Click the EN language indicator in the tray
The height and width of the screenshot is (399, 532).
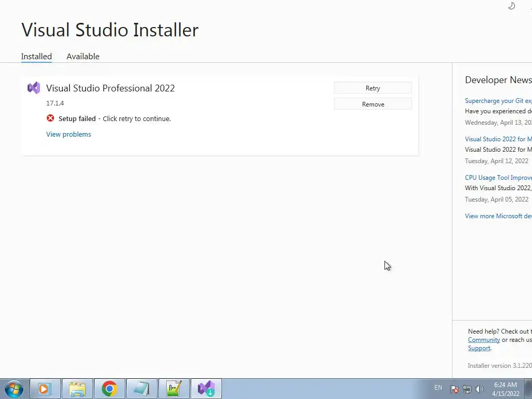[438, 388]
